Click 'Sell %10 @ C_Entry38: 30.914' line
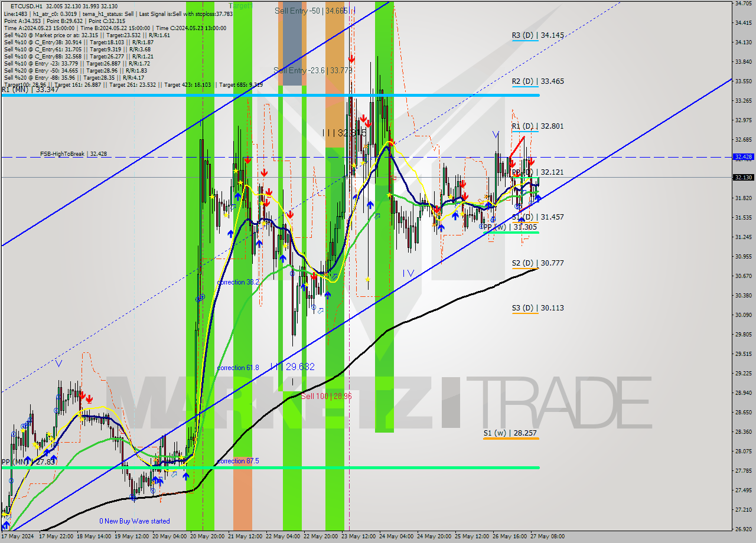Image resolution: width=756 pixels, height=543 pixels. pyautogui.click(x=79, y=42)
